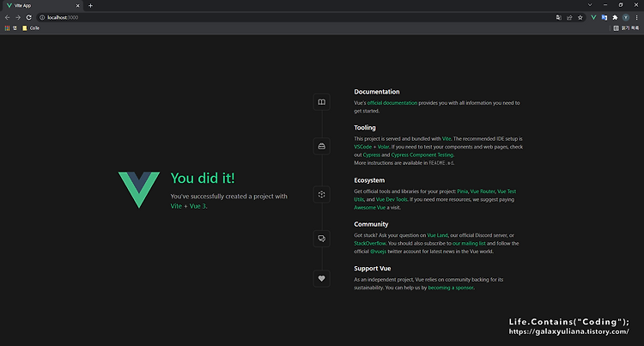
Task: Open a new tab with the plus button
Action: [90, 5]
